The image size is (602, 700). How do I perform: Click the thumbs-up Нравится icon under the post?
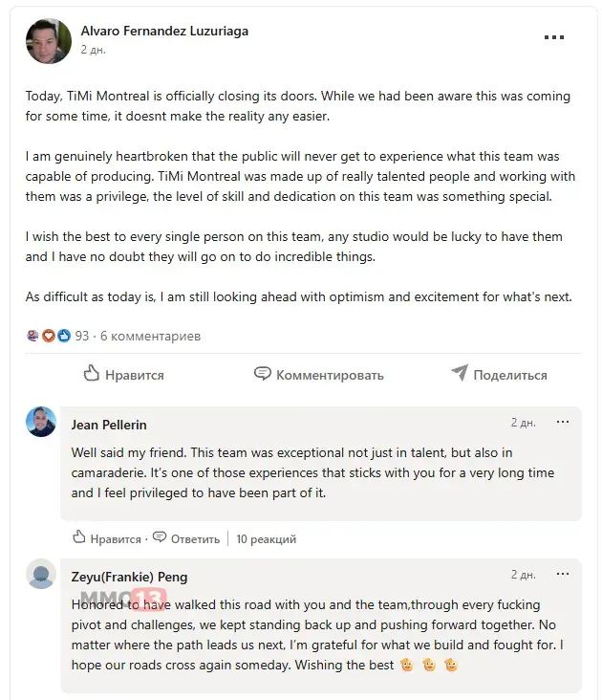tap(92, 374)
